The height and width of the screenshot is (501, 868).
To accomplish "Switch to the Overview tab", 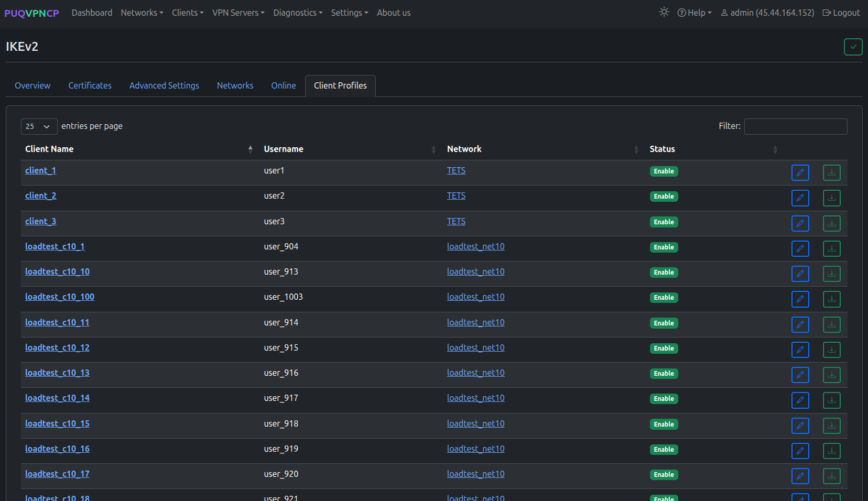I will [x=32, y=85].
